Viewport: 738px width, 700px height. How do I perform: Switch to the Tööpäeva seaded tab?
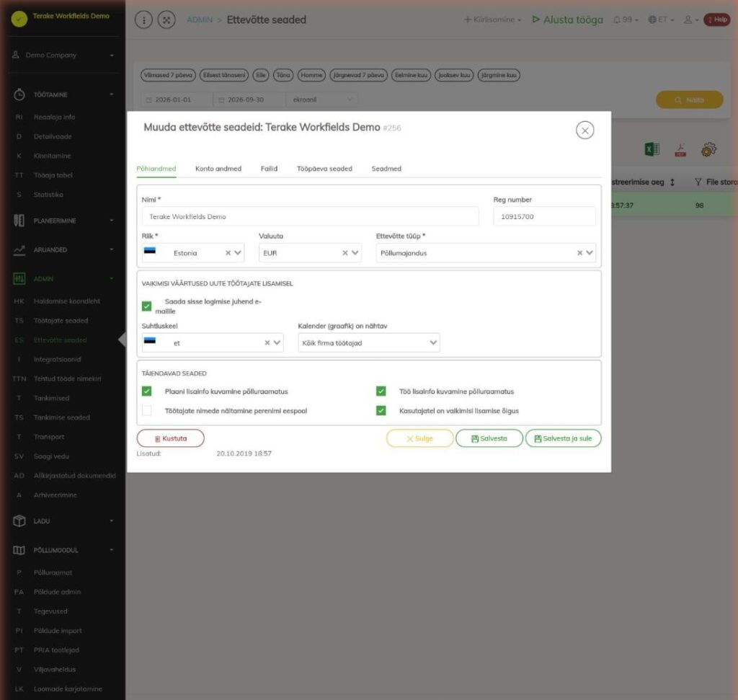tap(324, 169)
